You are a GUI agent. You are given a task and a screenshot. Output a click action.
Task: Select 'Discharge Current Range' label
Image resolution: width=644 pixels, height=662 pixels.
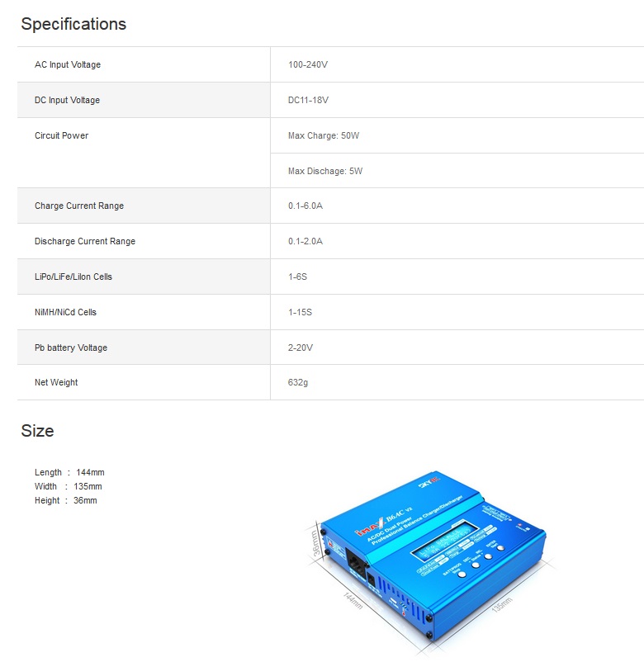[85, 241]
